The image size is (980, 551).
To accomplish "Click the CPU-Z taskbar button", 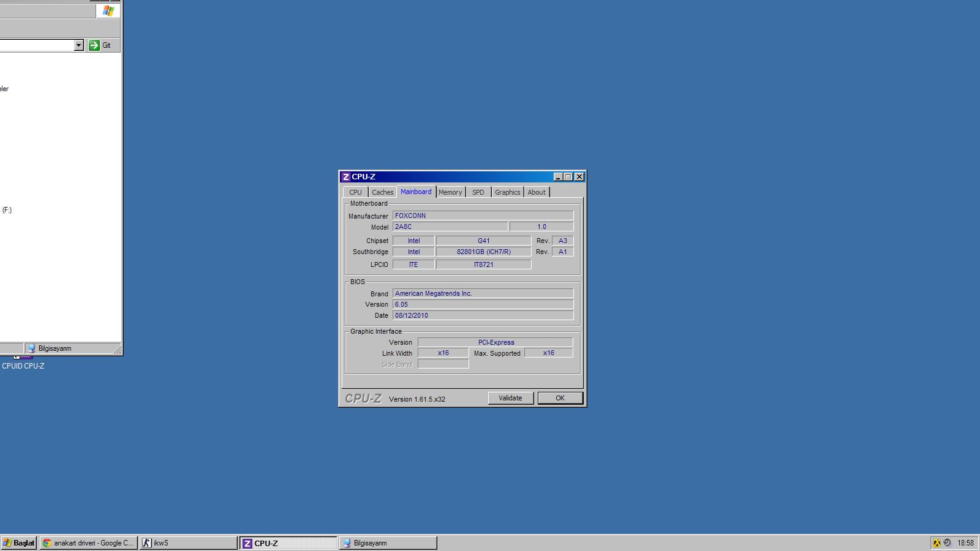I will 288,543.
